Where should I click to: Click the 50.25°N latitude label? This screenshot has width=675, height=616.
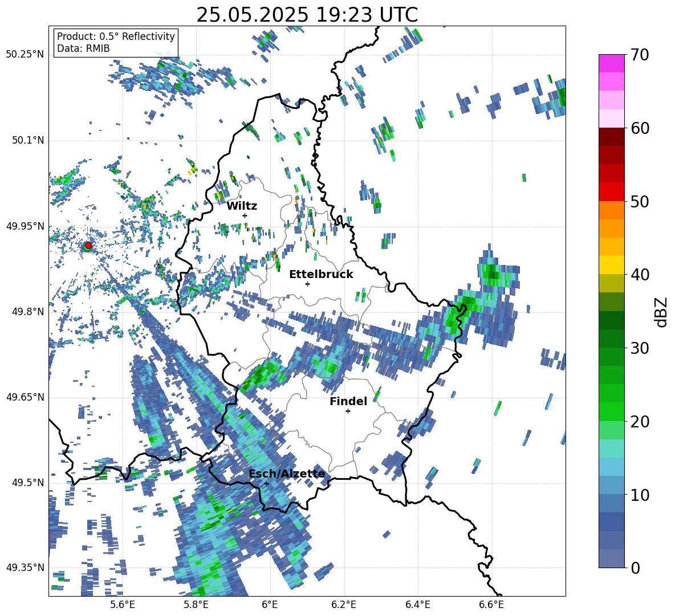point(25,55)
